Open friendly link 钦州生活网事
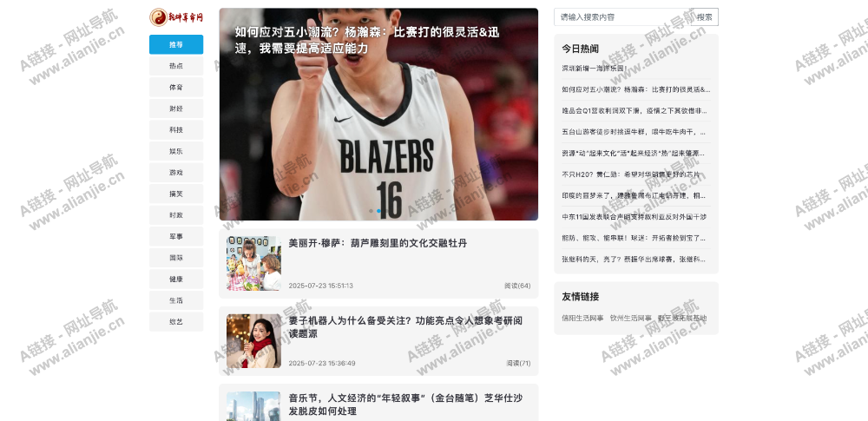Image resolution: width=868 pixels, height=421 pixels. coord(630,319)
